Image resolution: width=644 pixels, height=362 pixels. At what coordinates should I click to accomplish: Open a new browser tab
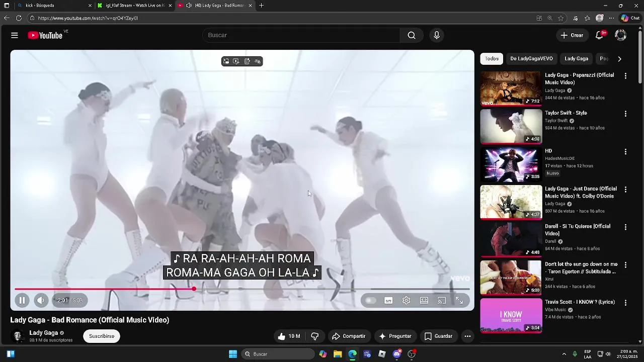(x=261, y=6)
